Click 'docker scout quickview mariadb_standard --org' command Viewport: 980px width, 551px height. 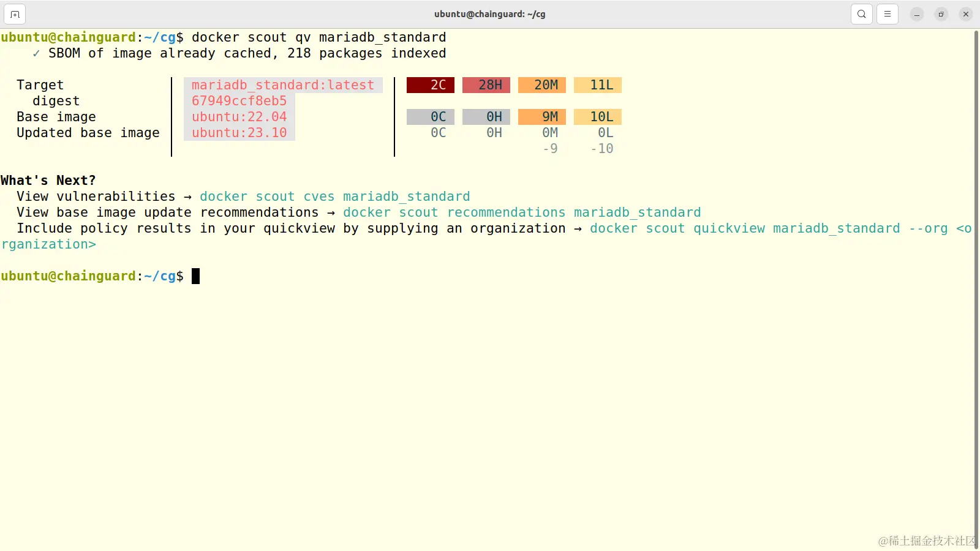pyautogui.click(x=769, y=228)
